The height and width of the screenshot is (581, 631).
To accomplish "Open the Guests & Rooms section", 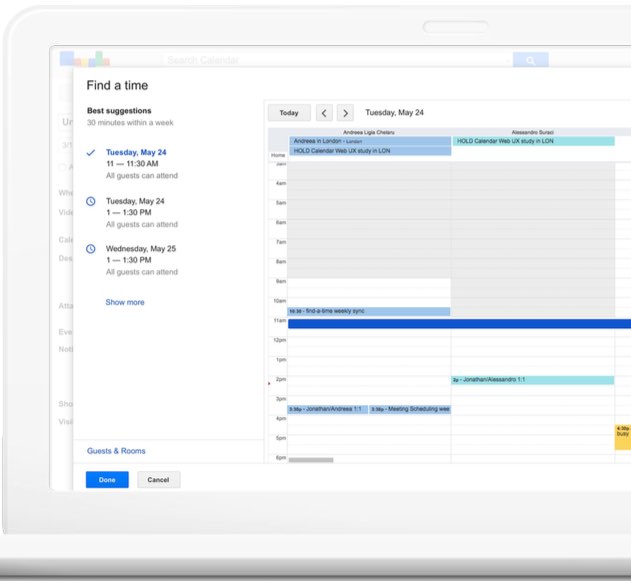I will point(116,451).
